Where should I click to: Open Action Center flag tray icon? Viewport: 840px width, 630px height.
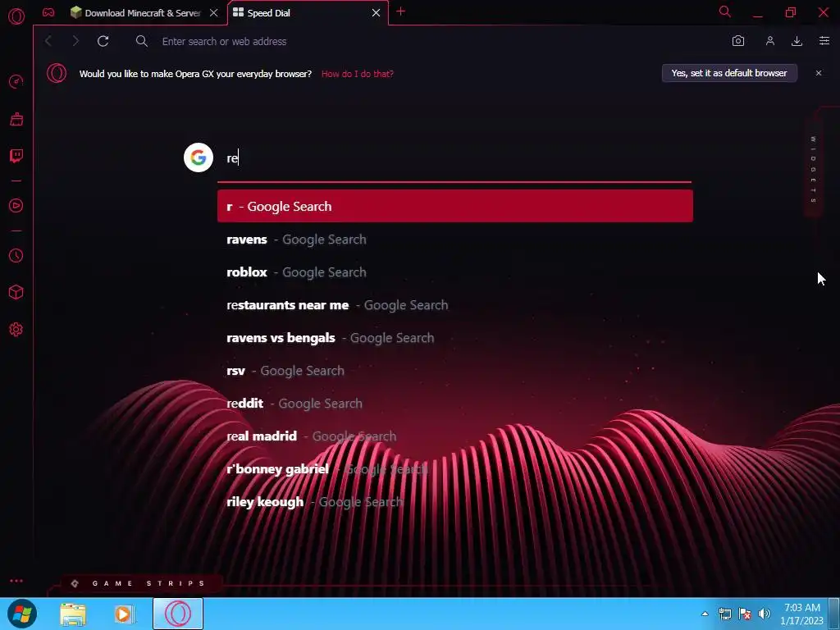coord(745,614)
